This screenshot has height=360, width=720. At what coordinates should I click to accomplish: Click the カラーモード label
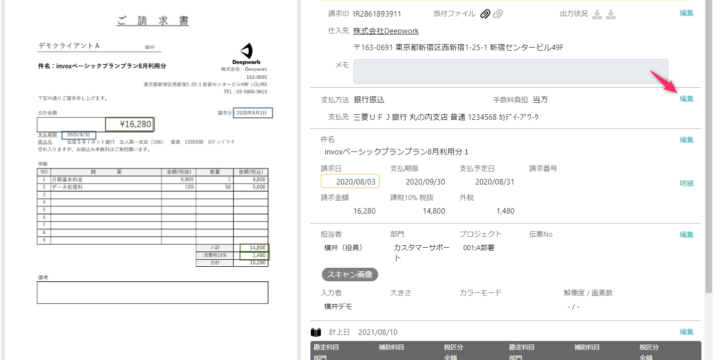tap(481, 292)
